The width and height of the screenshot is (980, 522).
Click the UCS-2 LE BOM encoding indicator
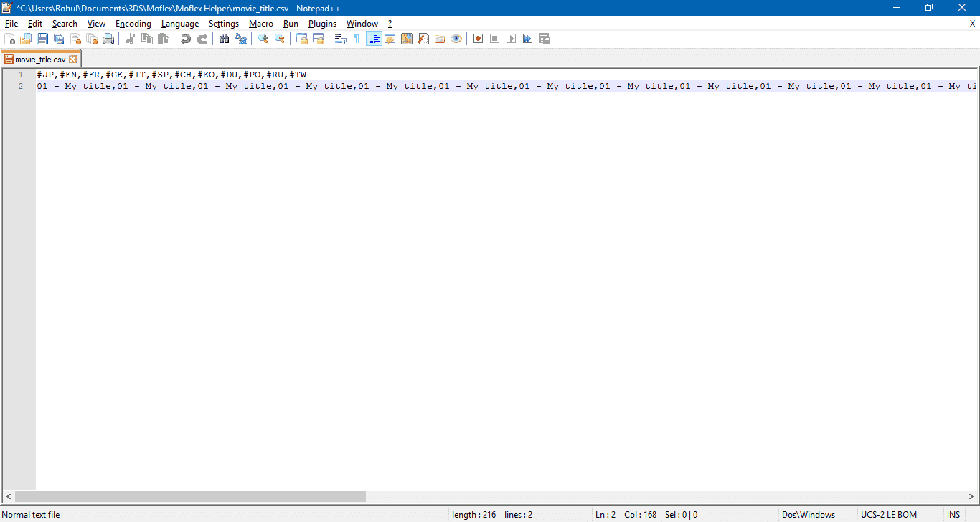[889, 515]
